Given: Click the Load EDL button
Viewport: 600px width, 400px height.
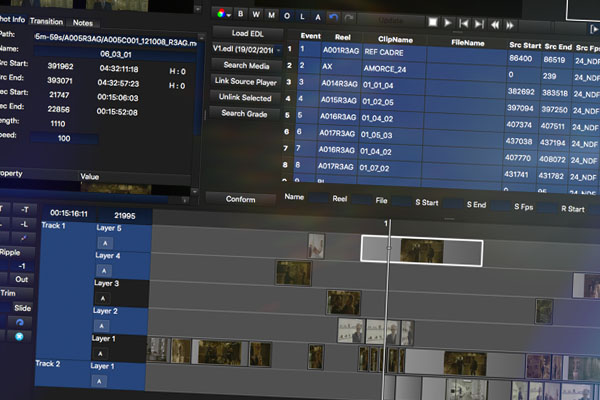Looking at the screenshot, I should [248, 33].
